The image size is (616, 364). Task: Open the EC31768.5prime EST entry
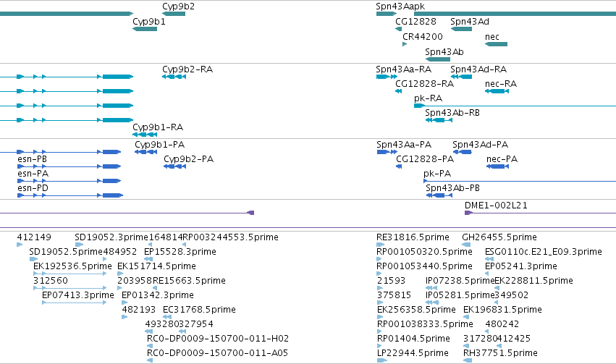click(x=167, y=317)
